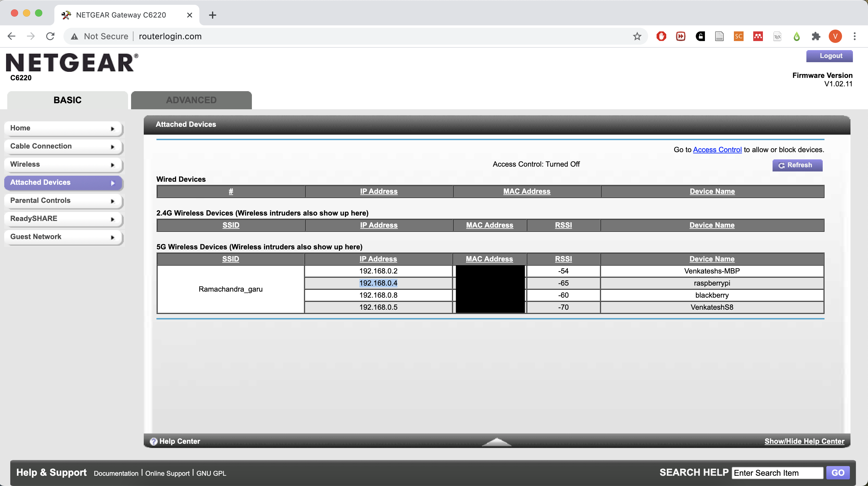Select the 192.168.0.4 IP cell
868x486 pixels.
click(378, 283)
